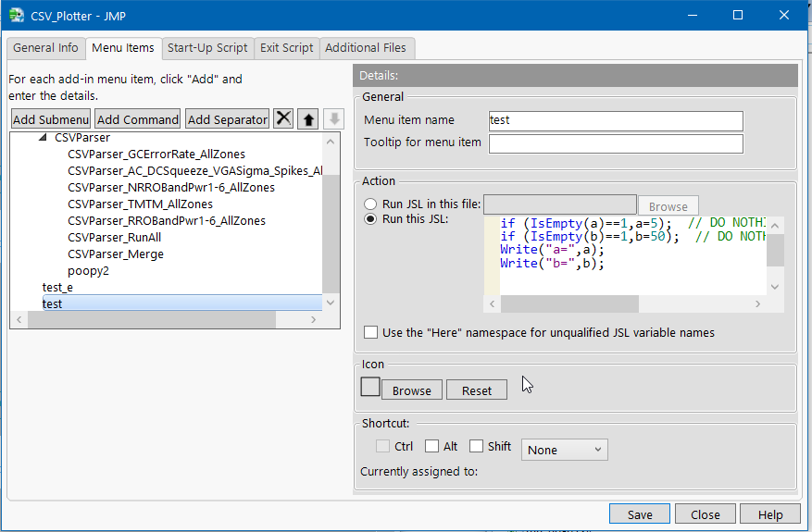Click the JMP app icon in title bar
This screenshot has width=812, height=532.
pos(17,15)
